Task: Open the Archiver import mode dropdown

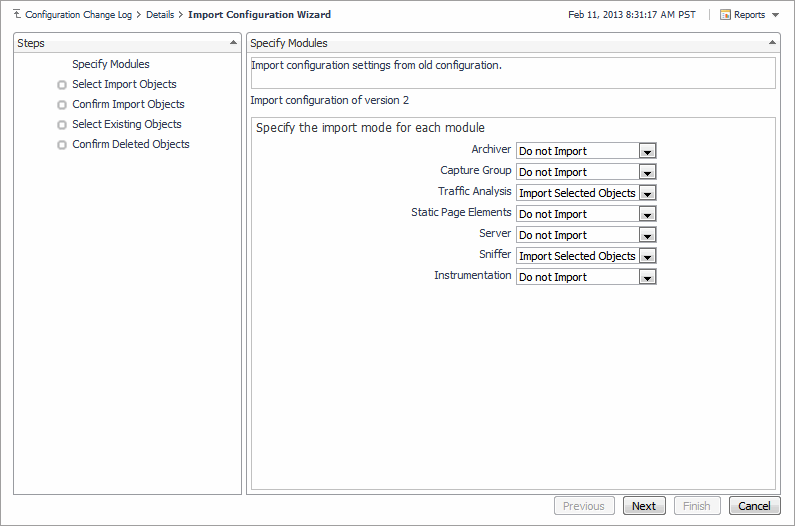Action: (647, 151)
